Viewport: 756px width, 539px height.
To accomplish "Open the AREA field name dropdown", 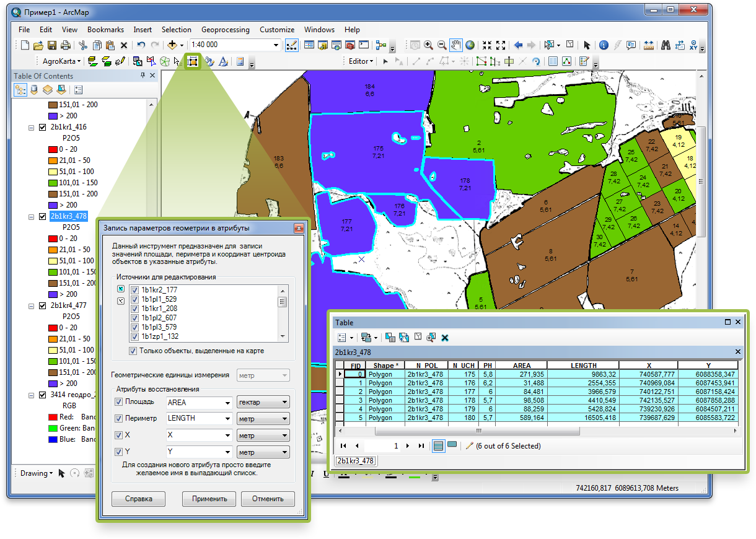I will (x=227, y=403).
